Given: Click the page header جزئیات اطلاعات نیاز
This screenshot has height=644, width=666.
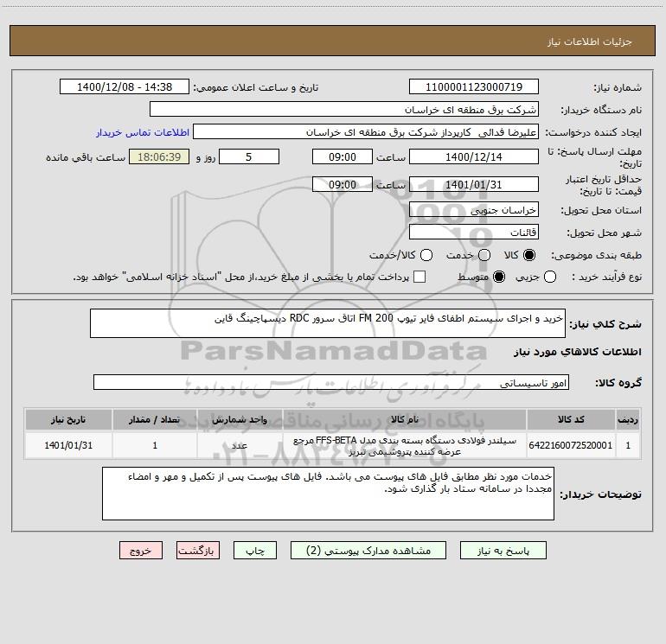Looking at the screenshot, I should click(590, 41).
